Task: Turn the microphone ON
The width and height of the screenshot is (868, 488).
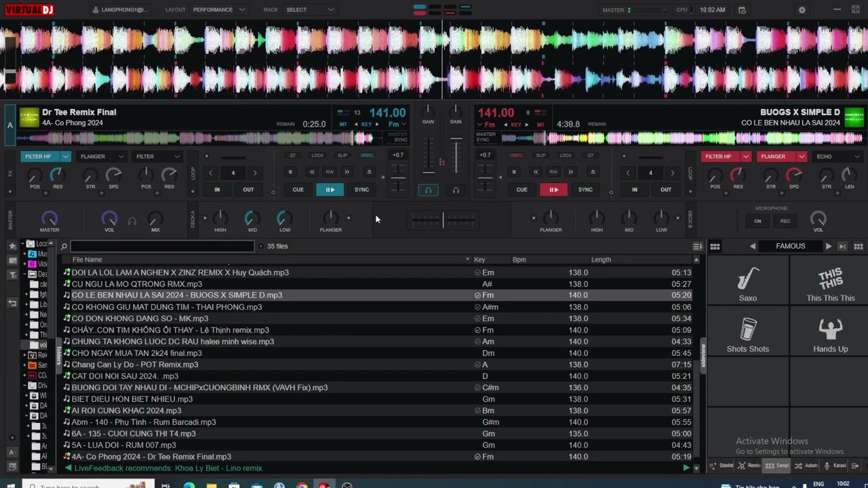Action: [x=757, y=221]
